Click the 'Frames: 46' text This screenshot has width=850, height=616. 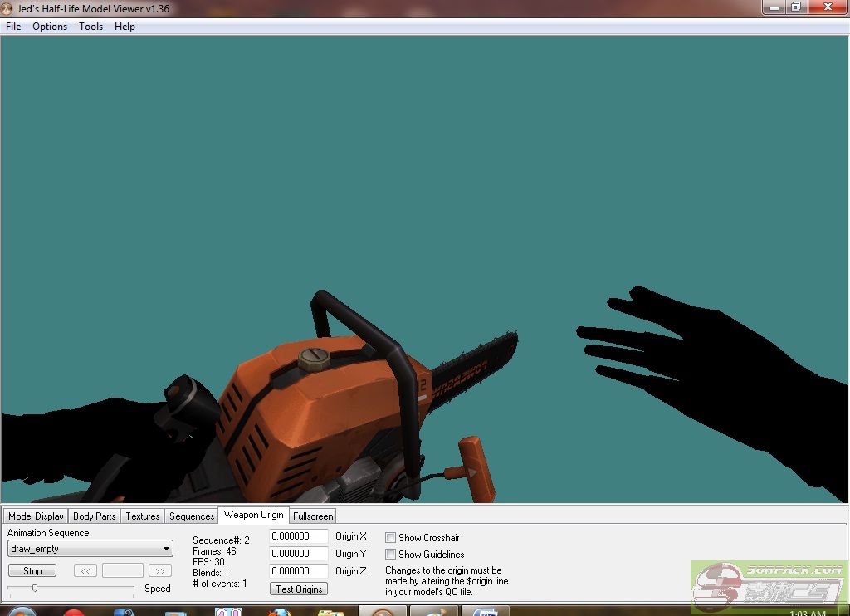214,551
